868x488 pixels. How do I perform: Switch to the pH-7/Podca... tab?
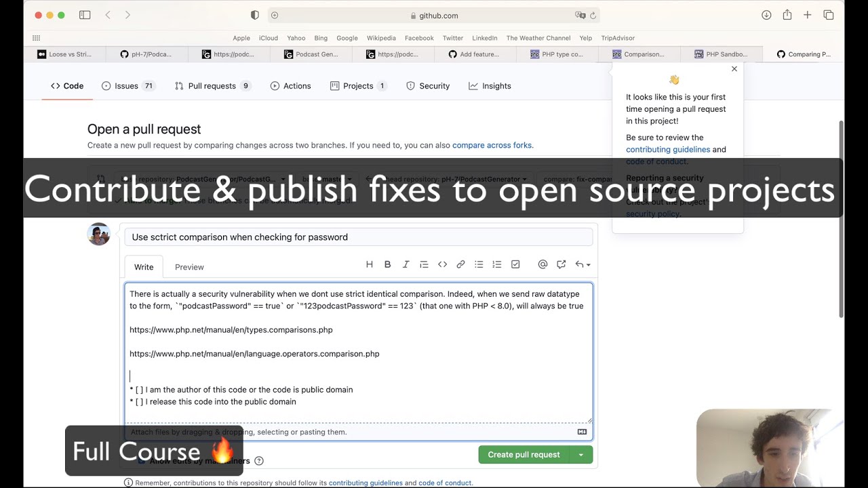(x=147, y=54)
